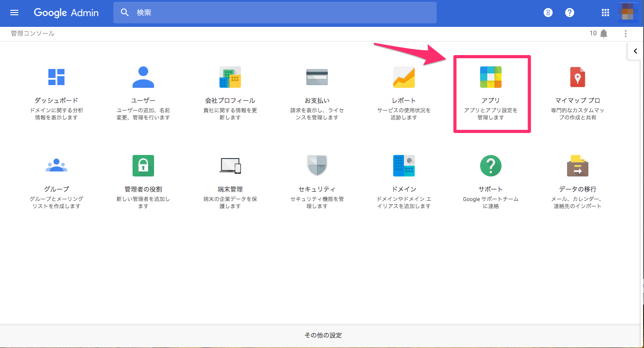Screen dimensions: 644x348
Task: Open the help question mark icon
Action: tap(570, 13)
